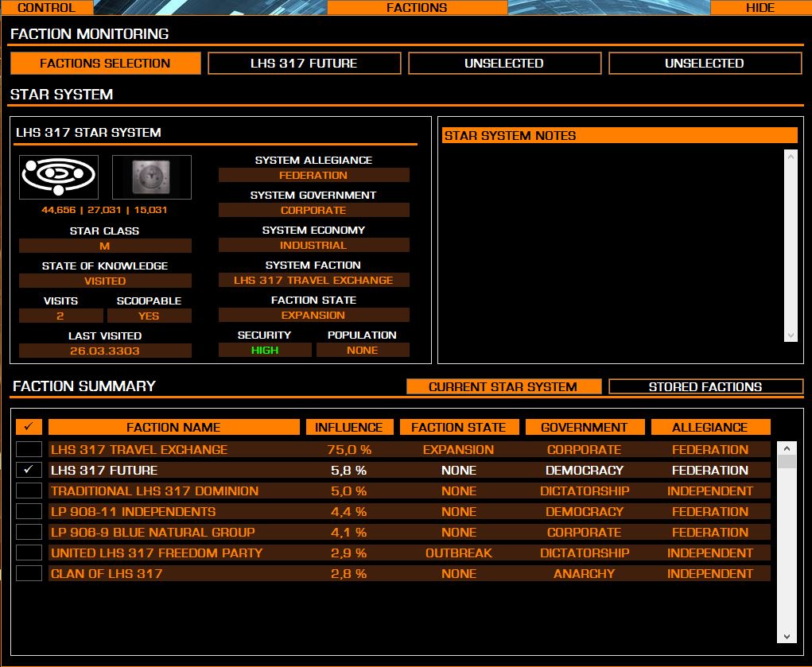Click faction list scroll up arrow

pyautogui.click(x=787, y=448)
